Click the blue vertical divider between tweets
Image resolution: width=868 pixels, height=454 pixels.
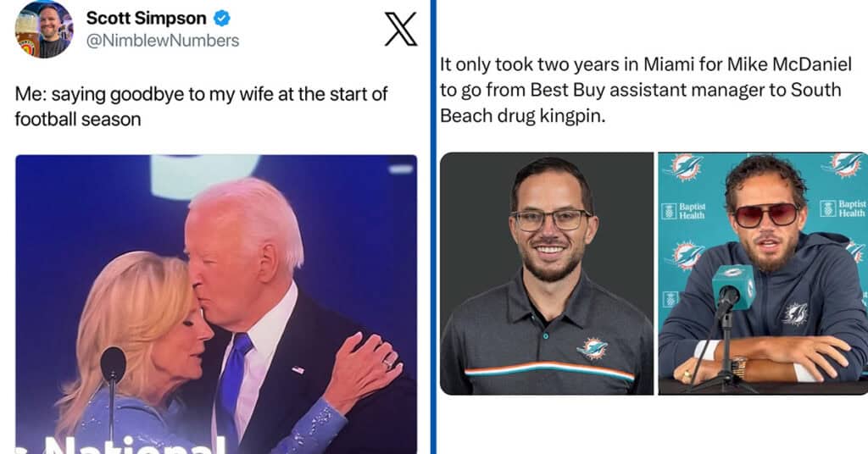(x=433, y=227)
